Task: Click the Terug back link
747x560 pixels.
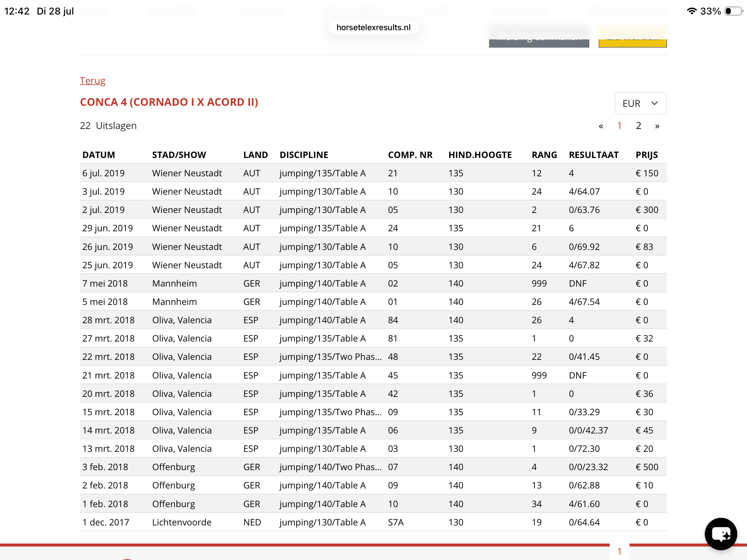Action: click(92, 81)
